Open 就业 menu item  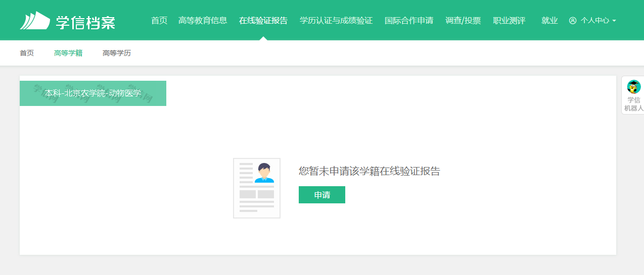click(x=549, y=21)
